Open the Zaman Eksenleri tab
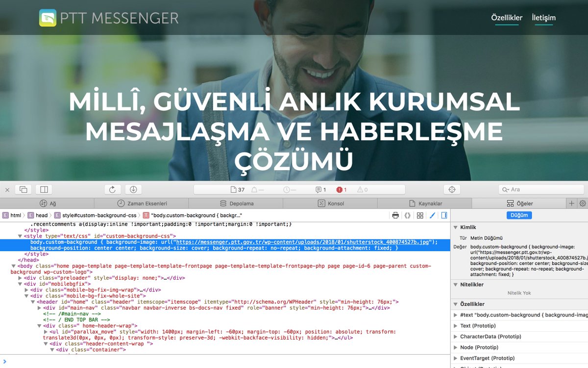 click(142, 203)
